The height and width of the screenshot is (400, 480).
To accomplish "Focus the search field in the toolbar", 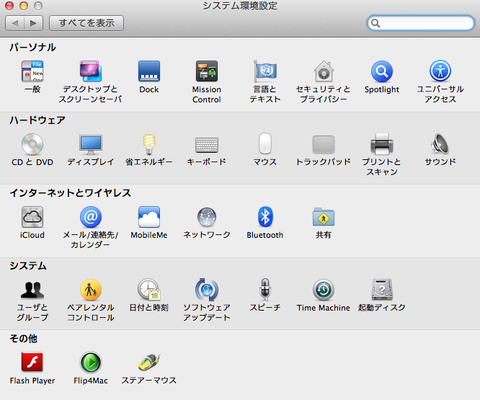I will (x=421, y=23).
